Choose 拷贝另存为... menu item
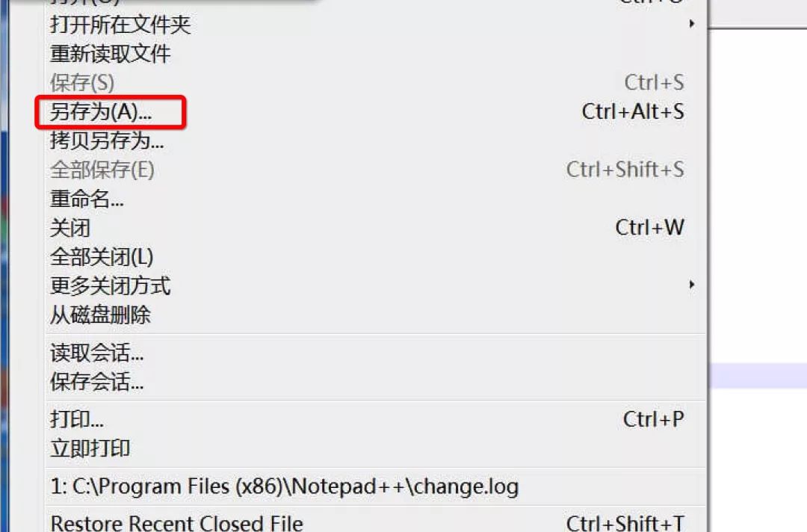This screenshot has height=532, width=807. pyautogui.click(x=374, y=140)
